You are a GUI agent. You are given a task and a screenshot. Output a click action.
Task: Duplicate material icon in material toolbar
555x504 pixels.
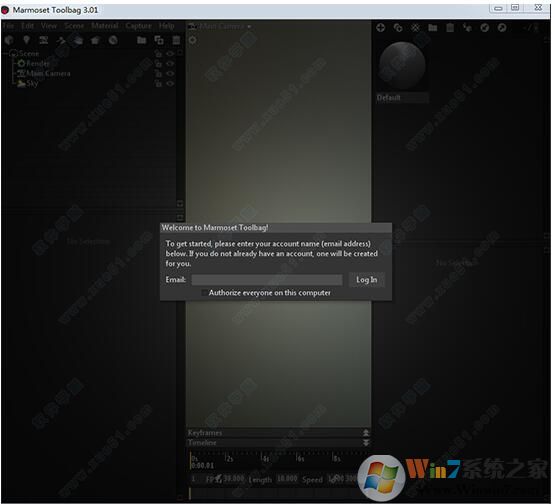[x=398, y=28]
